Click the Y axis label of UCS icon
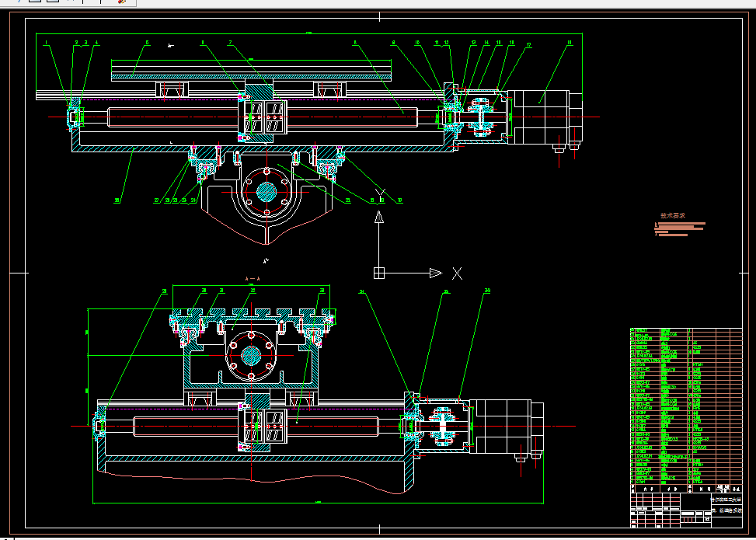756x540 pixels. point(379,195)
